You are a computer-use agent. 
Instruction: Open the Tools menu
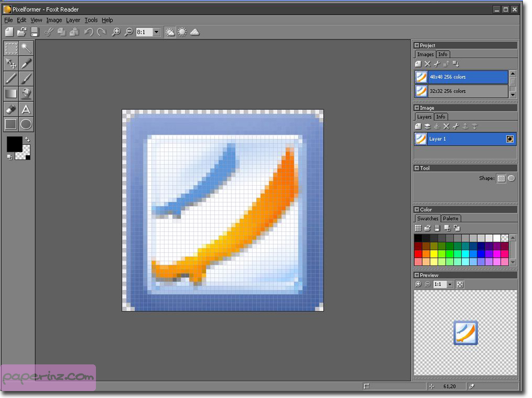coord(91,20)
